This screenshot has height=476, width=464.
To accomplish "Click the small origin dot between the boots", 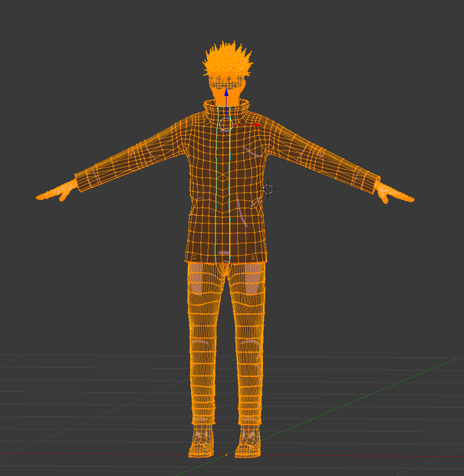I will point(226,455).
